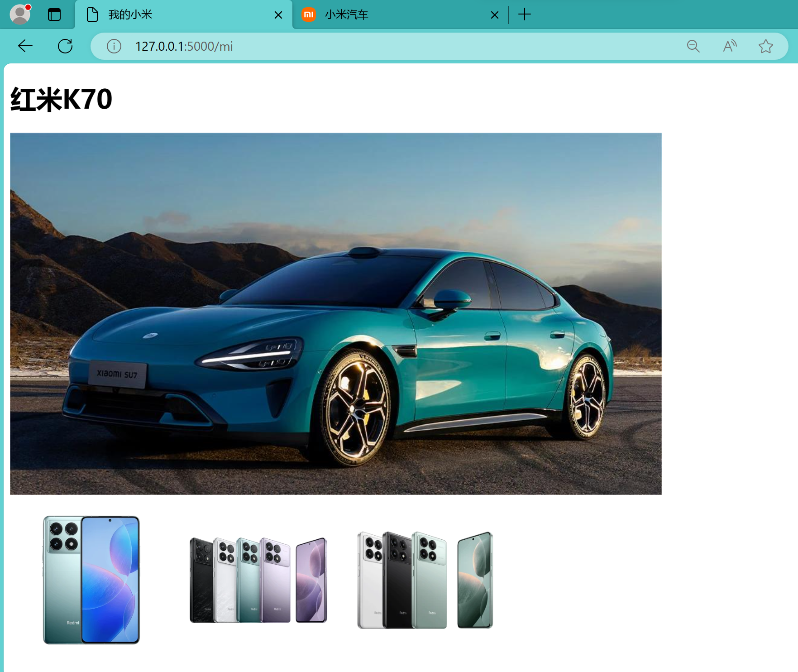Open the zoom out magnifier in address bar
The image size is (798, 672).
[693, 46]
